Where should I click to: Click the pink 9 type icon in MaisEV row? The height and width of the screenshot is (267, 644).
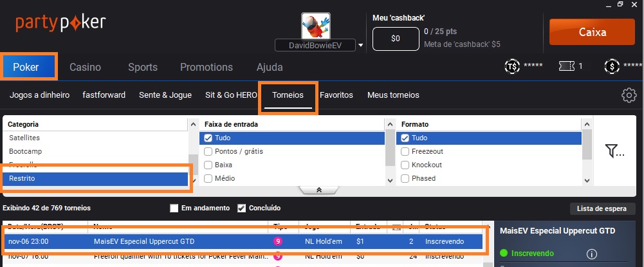tap(278, 241)
